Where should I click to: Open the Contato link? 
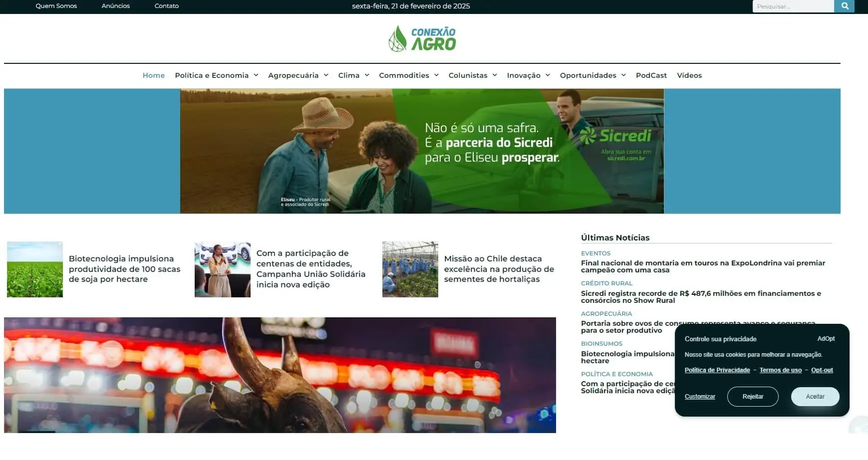(167, 6)
